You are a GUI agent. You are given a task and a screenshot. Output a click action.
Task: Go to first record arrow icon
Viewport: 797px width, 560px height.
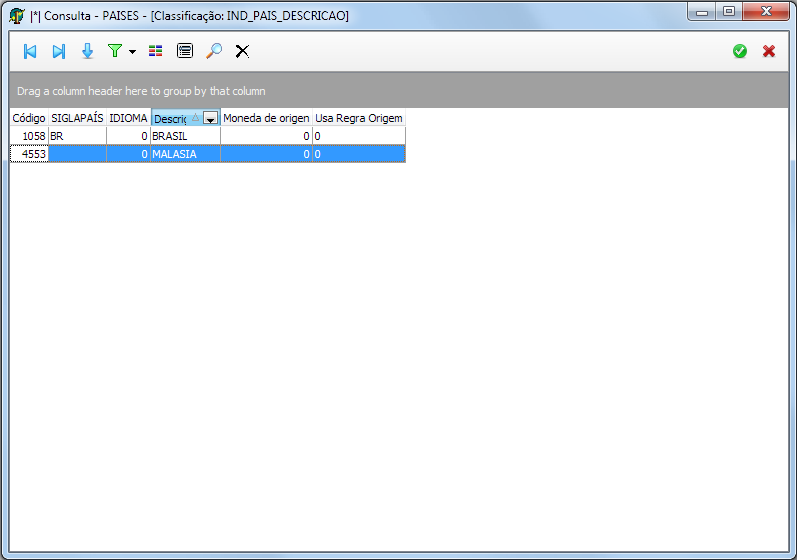coord(30,51)
